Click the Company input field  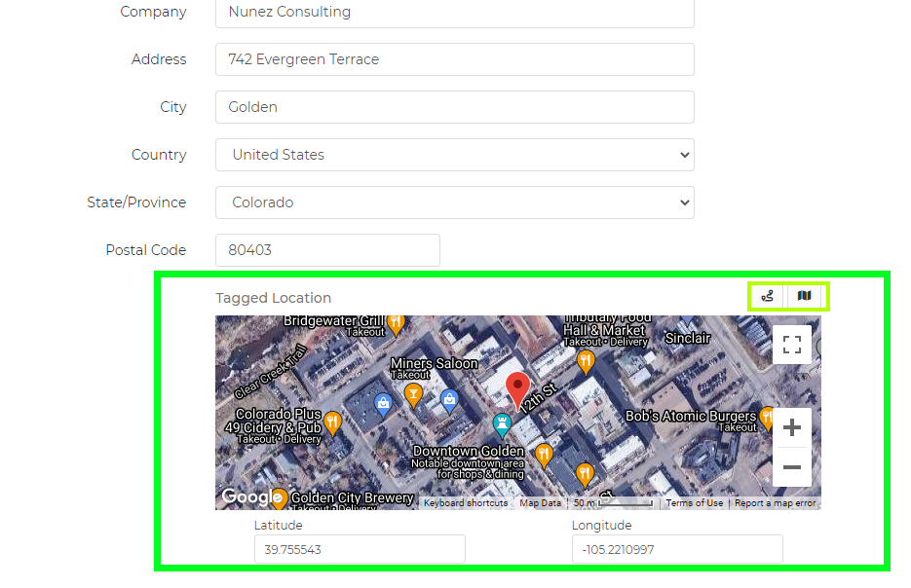(455, 13)
